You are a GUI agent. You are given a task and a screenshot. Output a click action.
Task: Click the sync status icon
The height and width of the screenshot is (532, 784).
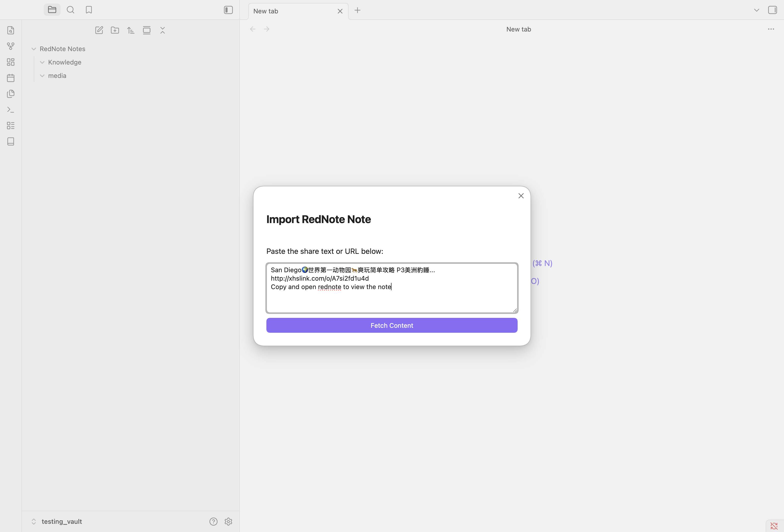774,526
